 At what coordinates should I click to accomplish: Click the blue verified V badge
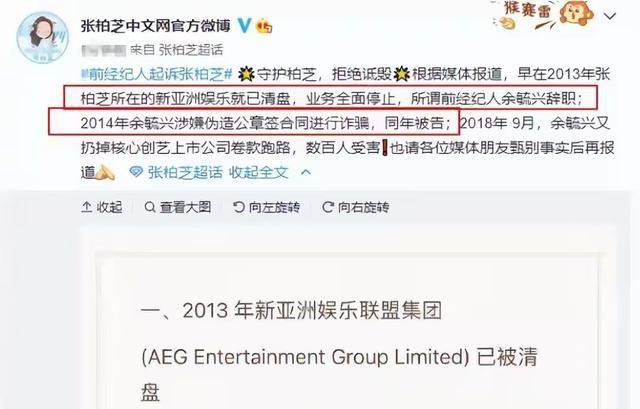pyautogui.click(x=244, y=26)
